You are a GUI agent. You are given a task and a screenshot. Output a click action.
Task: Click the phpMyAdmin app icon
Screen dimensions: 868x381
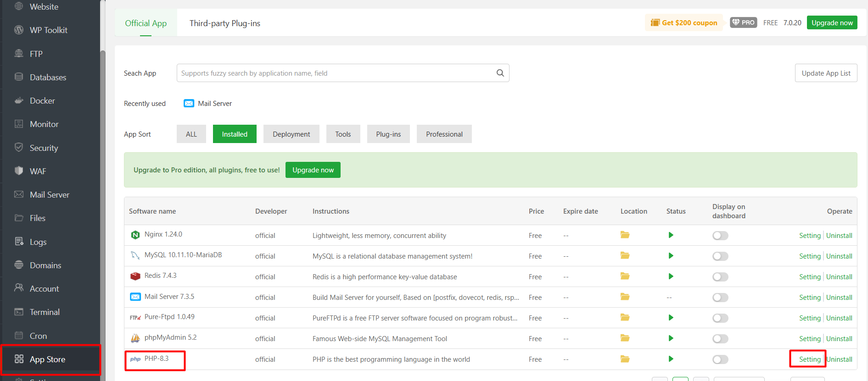click(135, 338)
